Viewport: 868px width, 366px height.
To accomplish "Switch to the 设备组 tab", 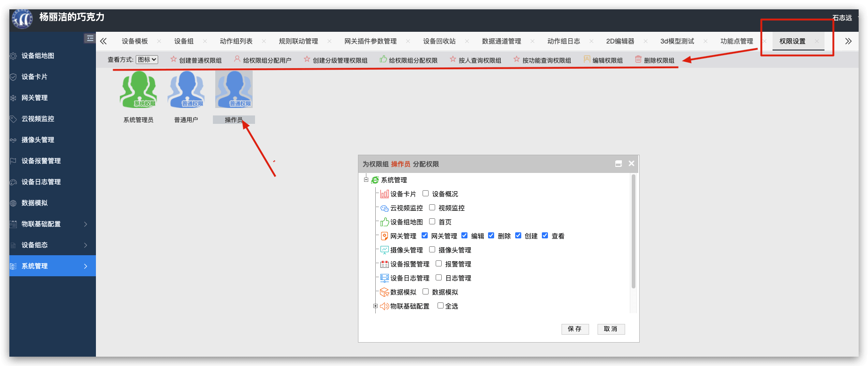I will coord(184,41).
